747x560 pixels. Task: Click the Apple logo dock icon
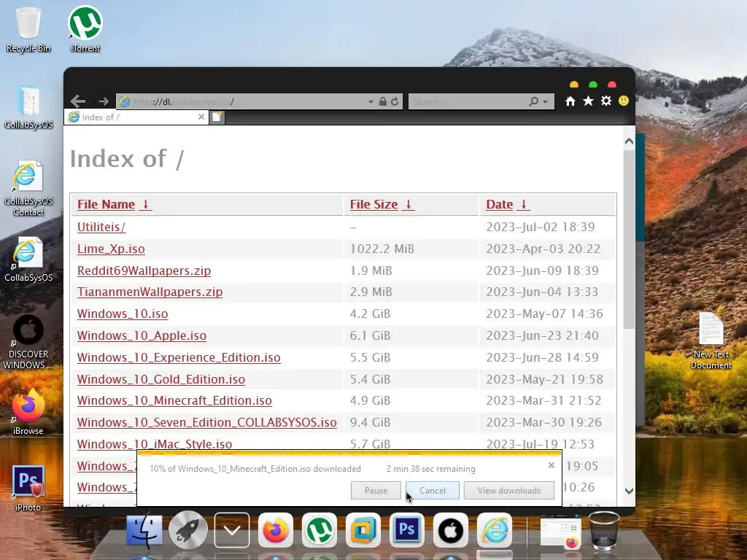coord(451,530)
